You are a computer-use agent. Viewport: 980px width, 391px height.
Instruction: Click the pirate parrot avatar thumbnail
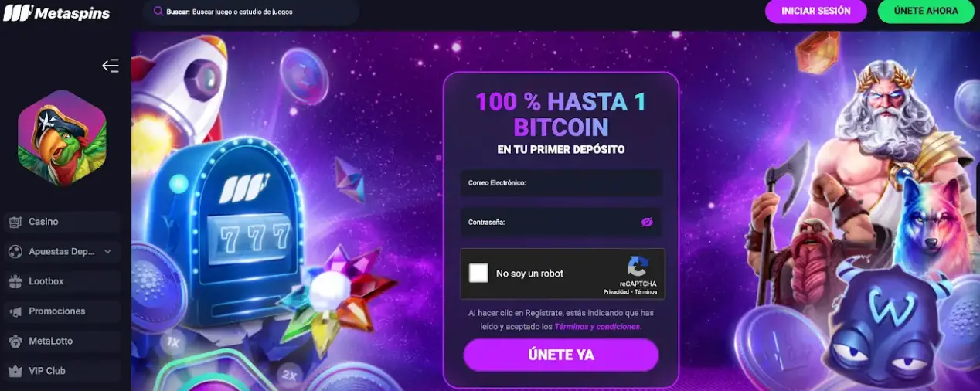[62, 138]
